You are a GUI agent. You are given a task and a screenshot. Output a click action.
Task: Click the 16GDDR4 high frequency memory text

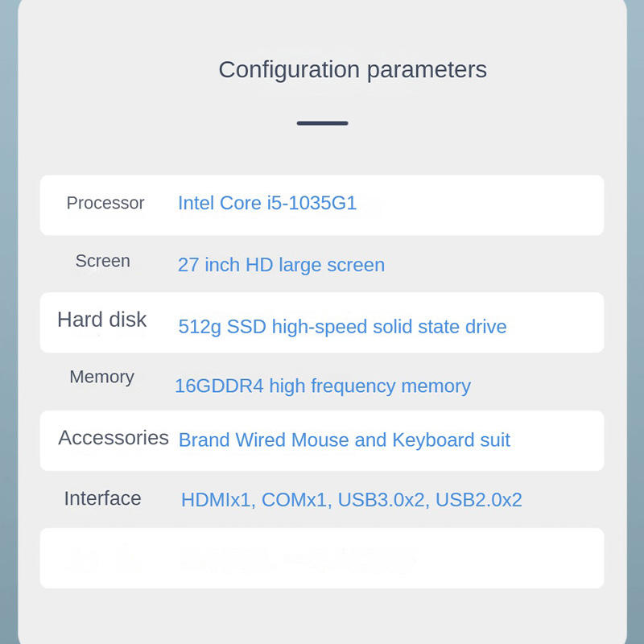click(x=322, y=386)
